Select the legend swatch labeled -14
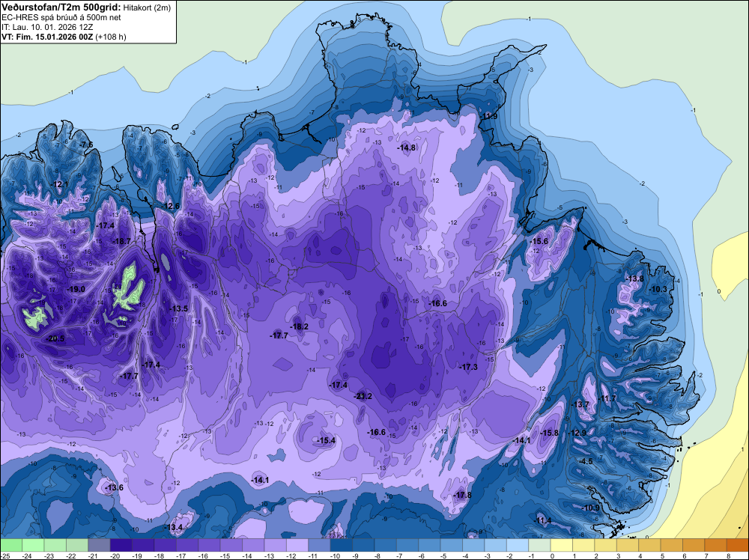This screenshot has width=749, height=560. pyautogui.click(x=253, y=545)
